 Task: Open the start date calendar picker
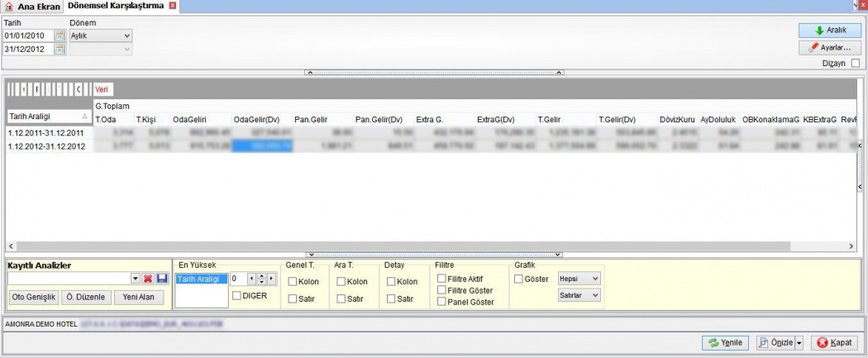click(x=60, y=36)
